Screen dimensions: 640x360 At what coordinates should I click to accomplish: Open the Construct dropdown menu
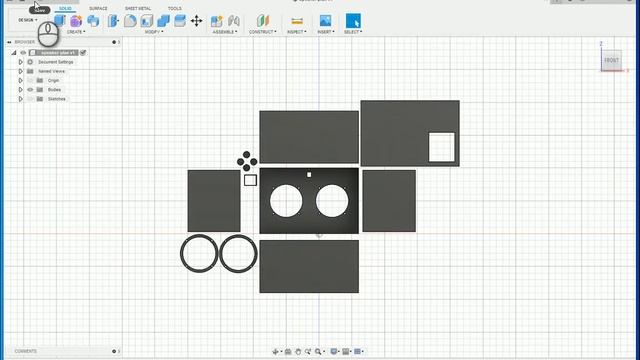click(263, 32)
